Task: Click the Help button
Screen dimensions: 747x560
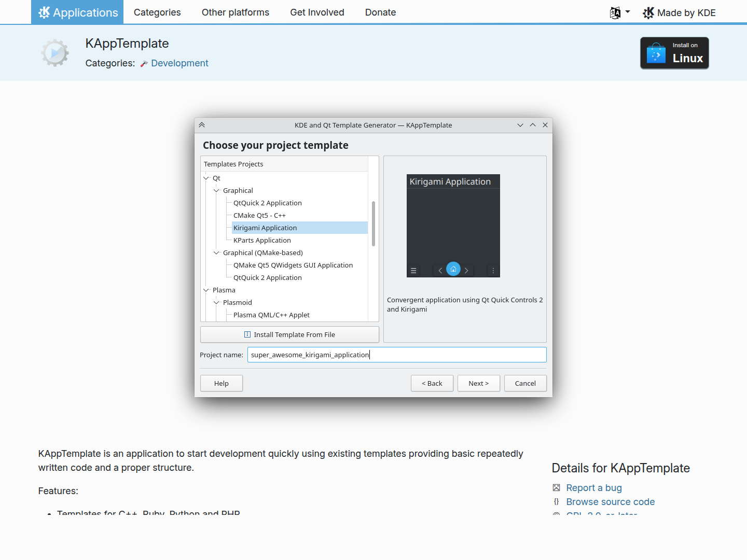Action: (x=222, y=383)
